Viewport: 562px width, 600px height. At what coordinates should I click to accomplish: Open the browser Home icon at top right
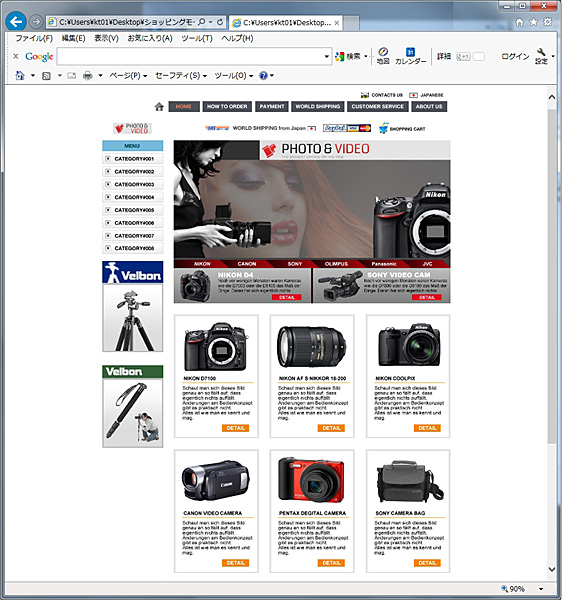(x=519, y=22)
